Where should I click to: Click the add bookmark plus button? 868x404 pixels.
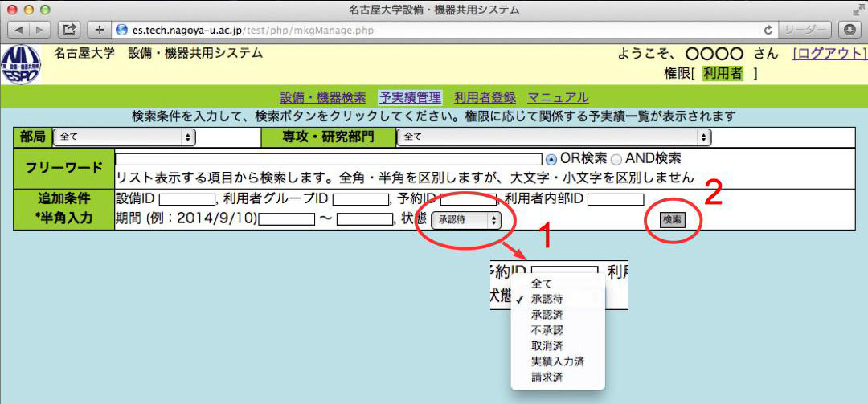click(x=100, y=30)
